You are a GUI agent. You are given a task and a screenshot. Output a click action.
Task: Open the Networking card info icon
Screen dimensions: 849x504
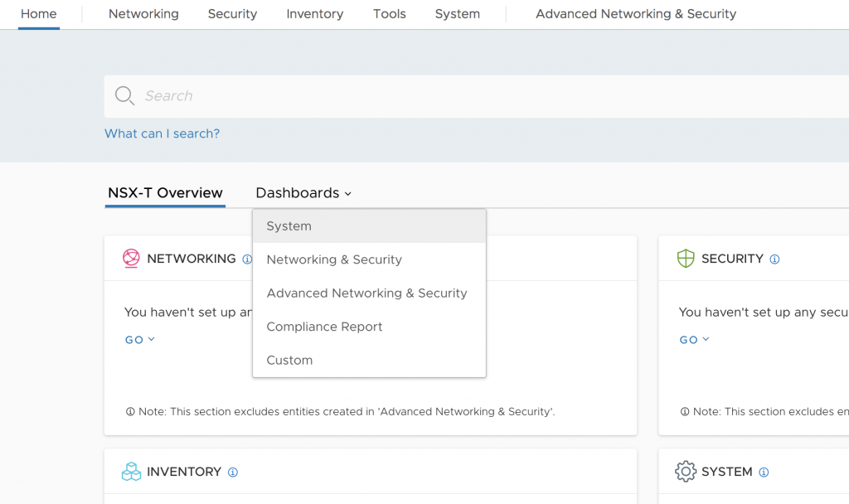click(x=247, y=259)
